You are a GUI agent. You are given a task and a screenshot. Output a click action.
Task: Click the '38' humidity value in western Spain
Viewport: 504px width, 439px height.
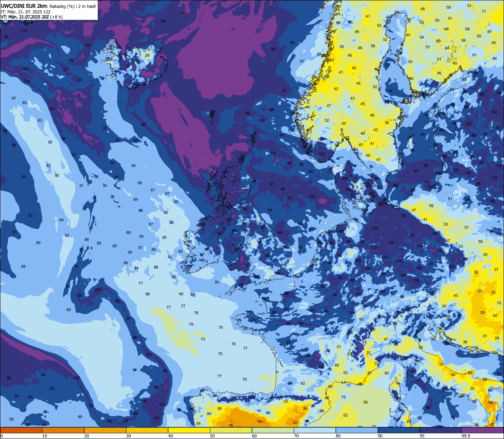pos(219,409)
